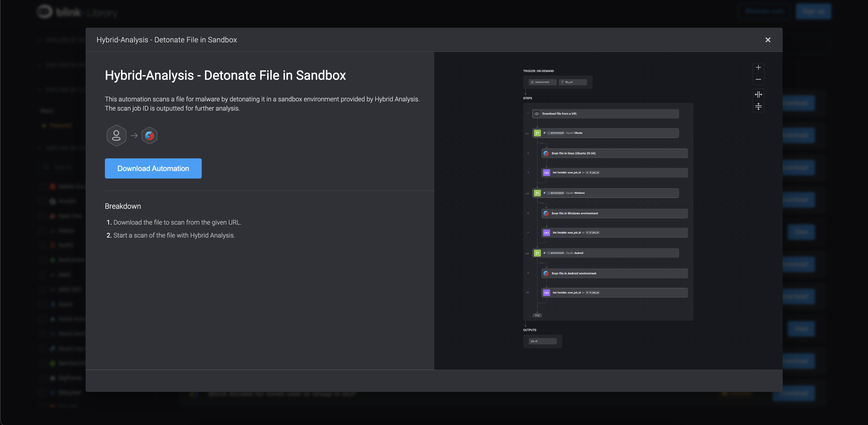Click purple variable icon on step 4
868x425 pixels.
[x=546, y=173]
